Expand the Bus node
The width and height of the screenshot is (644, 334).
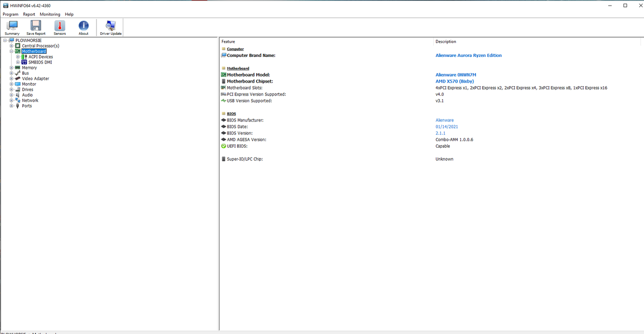pos(11,73)
